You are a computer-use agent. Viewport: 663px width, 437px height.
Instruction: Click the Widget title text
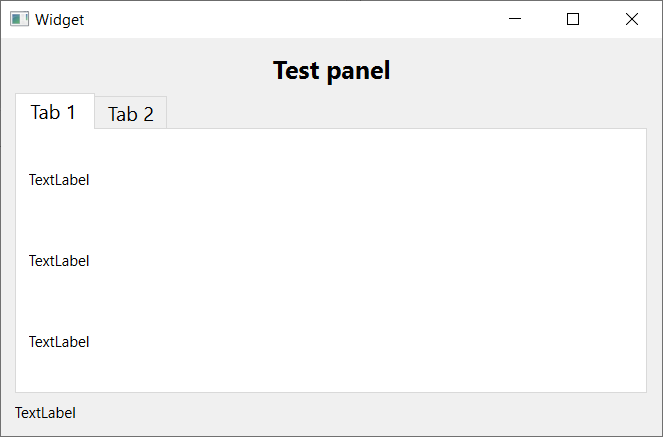[x=60, y=20]
